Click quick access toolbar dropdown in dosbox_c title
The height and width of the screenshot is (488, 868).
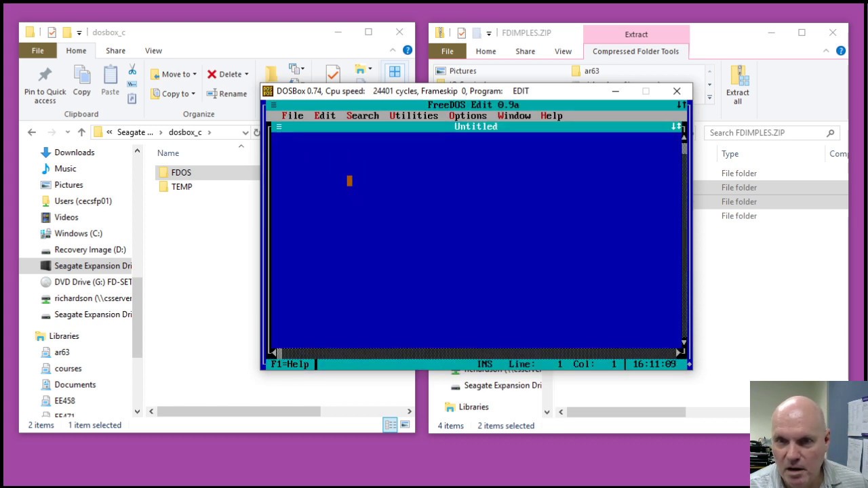(x=79, y=33)
